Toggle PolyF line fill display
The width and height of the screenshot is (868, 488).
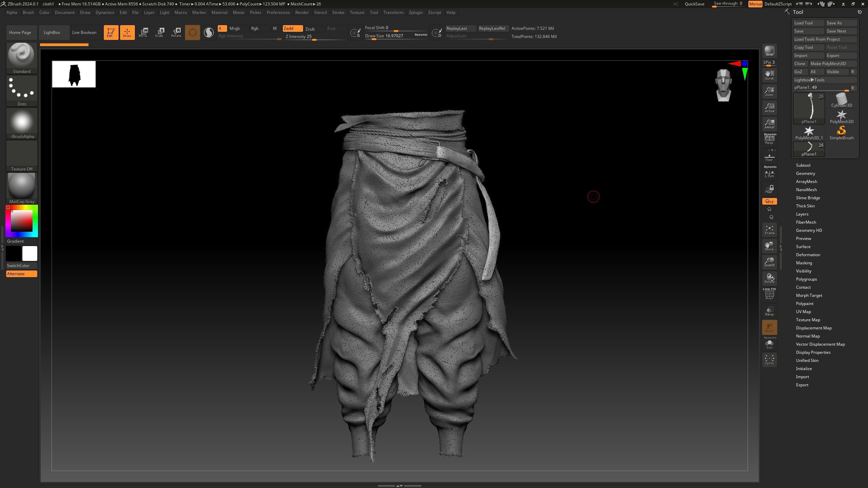point(769,294)
